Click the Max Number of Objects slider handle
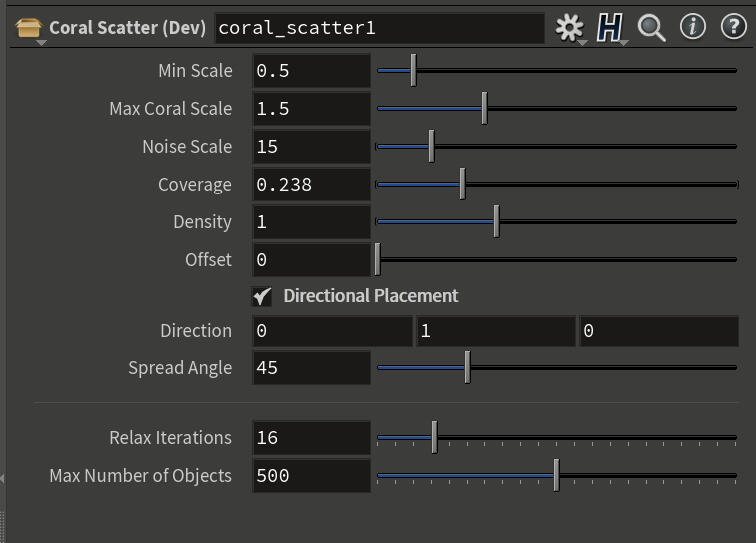Viewport: 756px width, 543px height. [x=556, y=476]
